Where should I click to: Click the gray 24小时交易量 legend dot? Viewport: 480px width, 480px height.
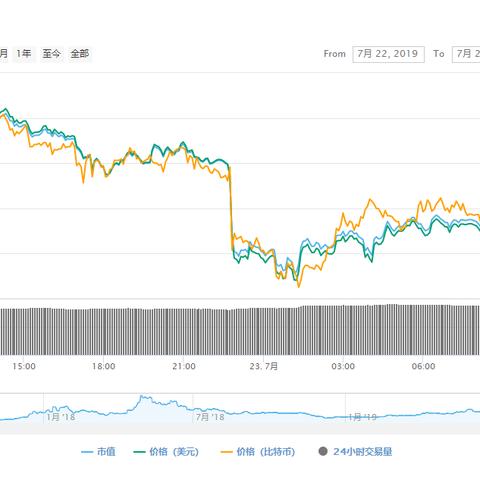tap(323, 452)
